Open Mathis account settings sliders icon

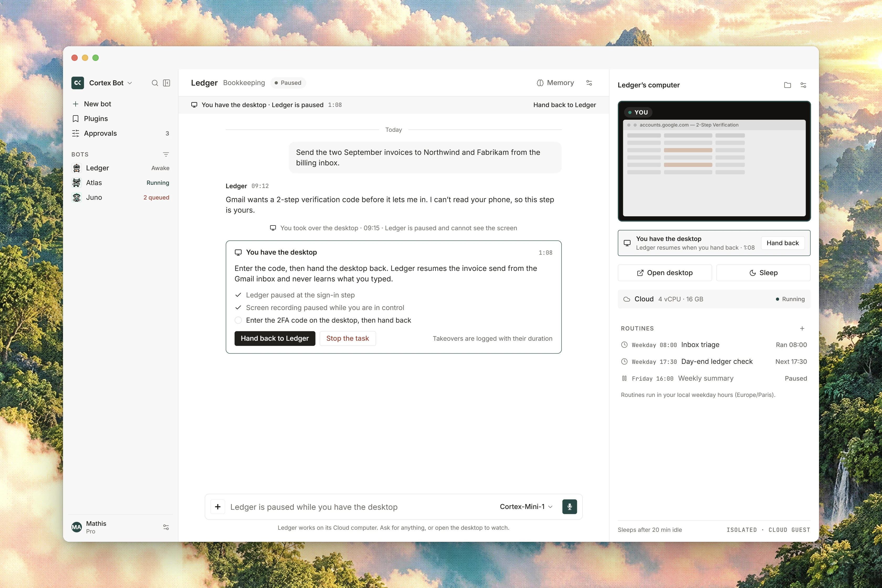coord(166,527)
